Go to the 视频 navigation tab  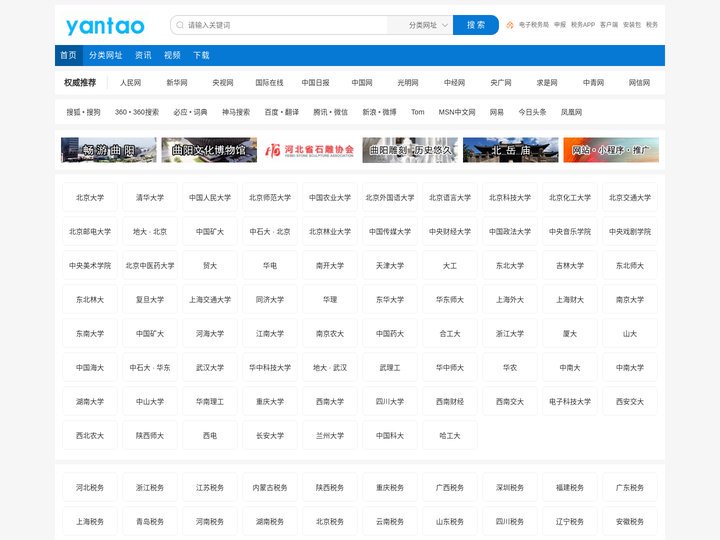point(172,55)
